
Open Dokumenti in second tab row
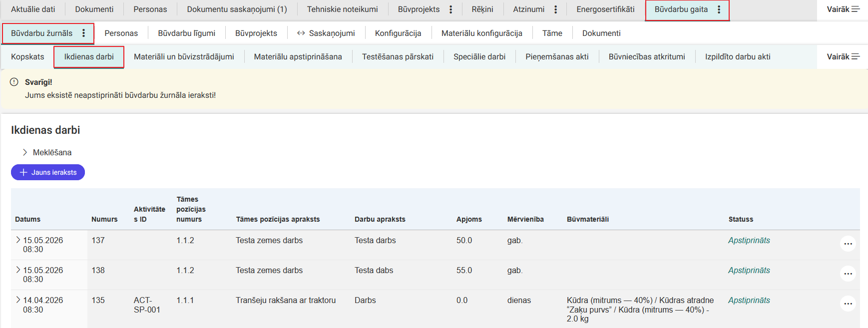[x=601, y=33]
